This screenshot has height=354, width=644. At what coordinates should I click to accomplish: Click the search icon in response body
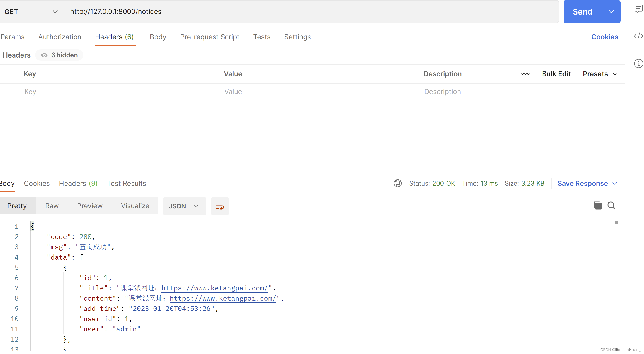pos(611,205)
